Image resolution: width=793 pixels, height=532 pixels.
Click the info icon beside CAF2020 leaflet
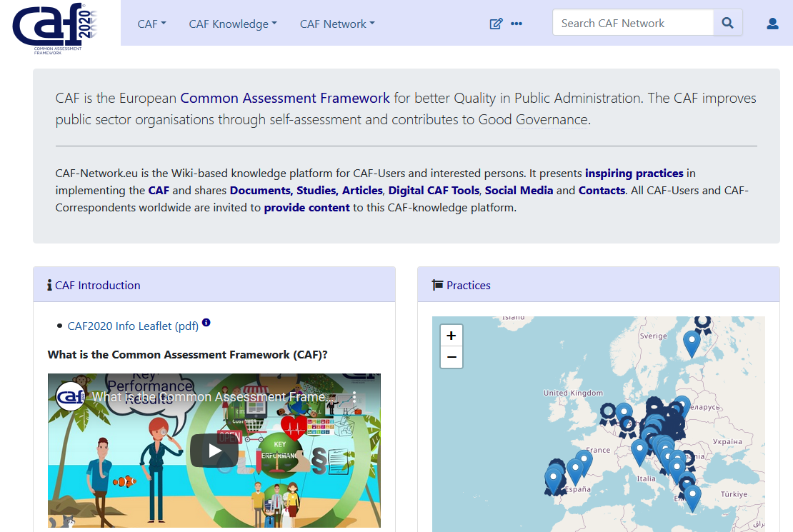pos(206,323)
